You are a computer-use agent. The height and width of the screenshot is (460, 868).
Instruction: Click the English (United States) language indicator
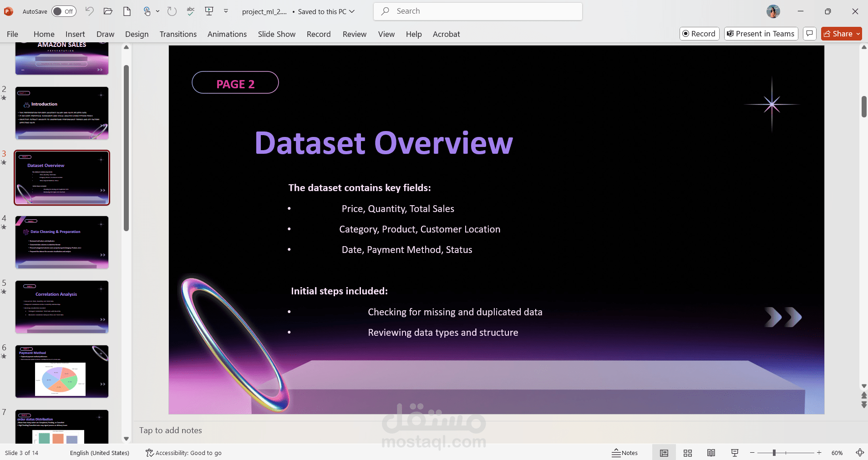pyautogui.click(x=100, y=453)
